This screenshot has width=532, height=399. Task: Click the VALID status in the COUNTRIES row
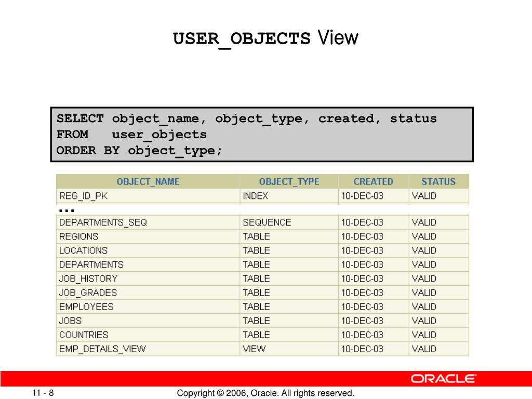click(438, 335)
